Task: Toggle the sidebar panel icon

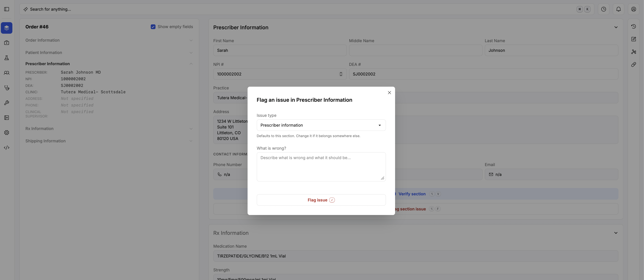Action: 7,9
